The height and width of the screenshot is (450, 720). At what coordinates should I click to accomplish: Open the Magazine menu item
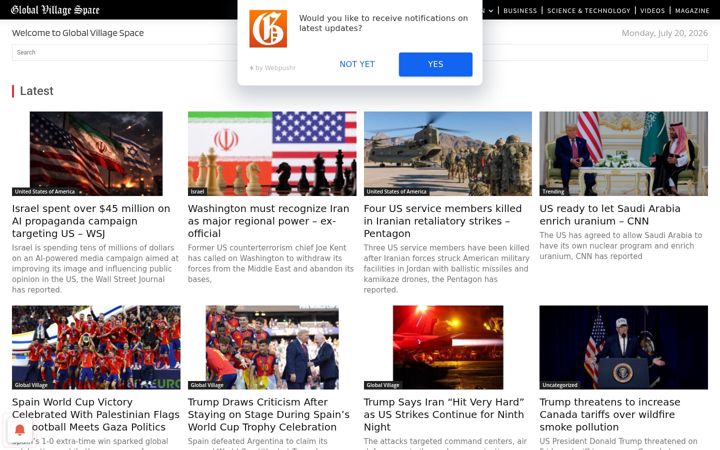[692, 11]
